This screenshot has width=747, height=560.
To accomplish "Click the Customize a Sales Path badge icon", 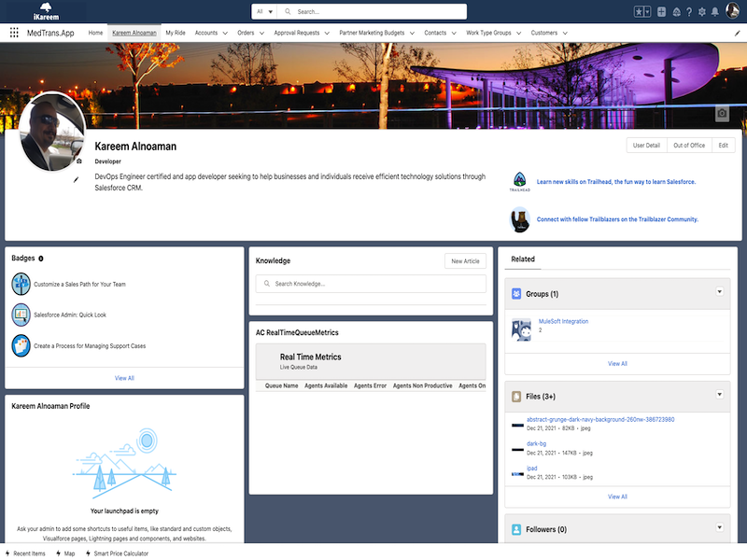I will 21,285.
